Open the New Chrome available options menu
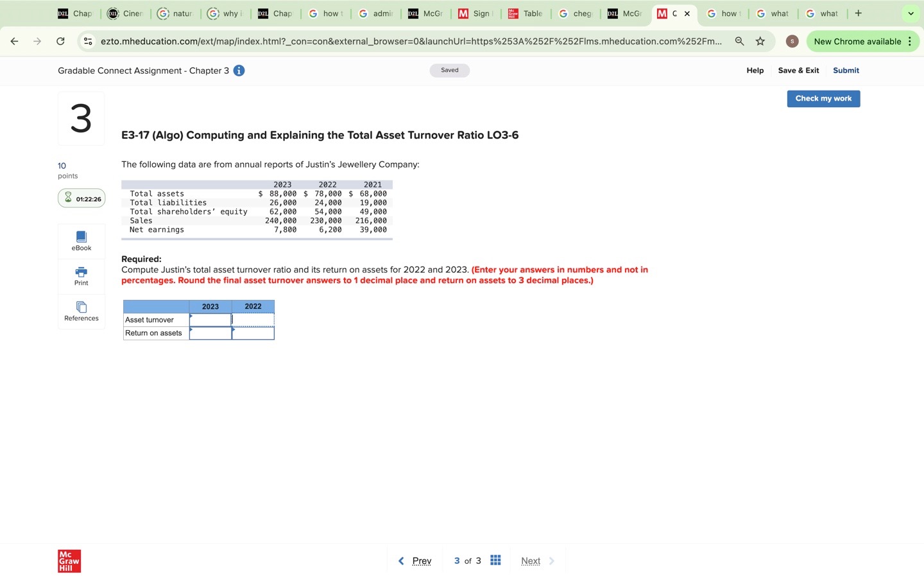The height and width of the screenshot is (578, 924). point(911,41)
